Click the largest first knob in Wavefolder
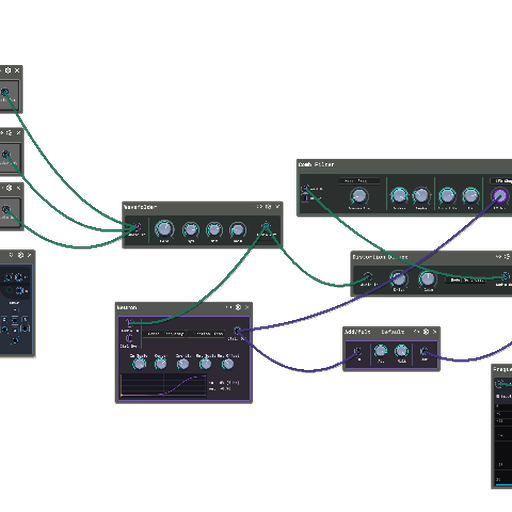 click(x=164, y=229)
